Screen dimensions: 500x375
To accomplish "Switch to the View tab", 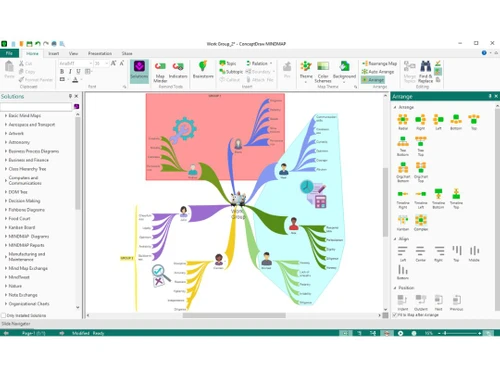I will 73,53.
